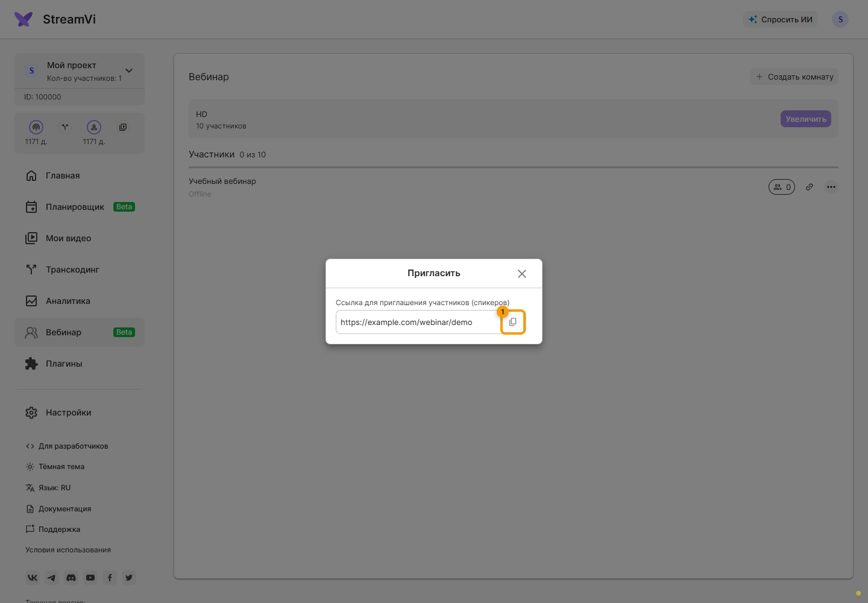Open the Язык: RU language selector

point(48,488)
